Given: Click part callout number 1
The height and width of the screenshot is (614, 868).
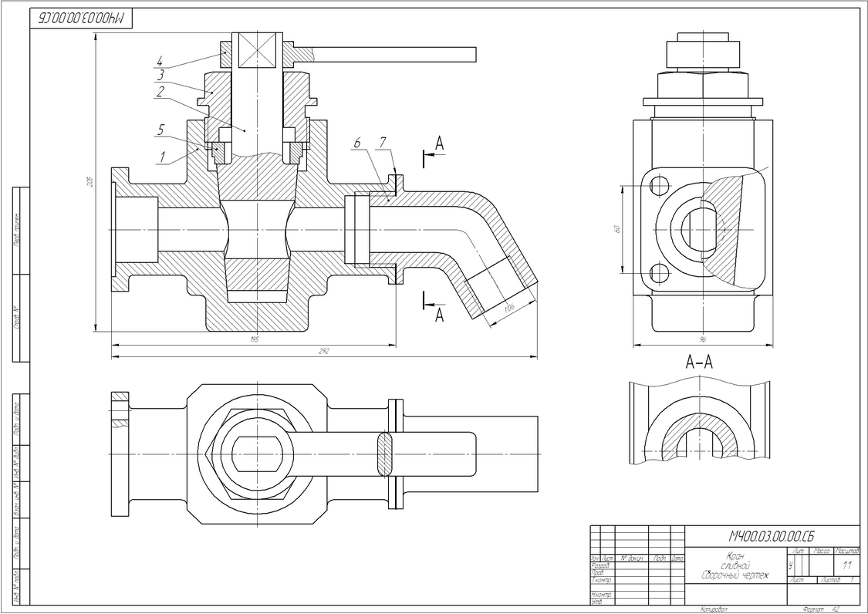Looking at the screenshot, I should pyautogui.click(x=163, y=157).
